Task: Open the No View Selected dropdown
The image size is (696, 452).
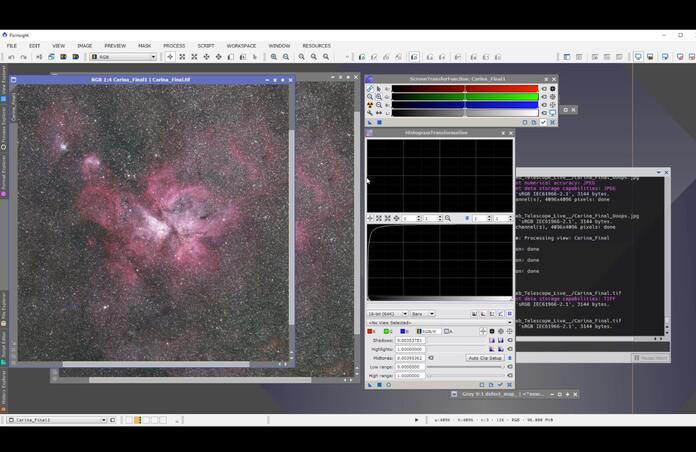Action: point(440,323)
